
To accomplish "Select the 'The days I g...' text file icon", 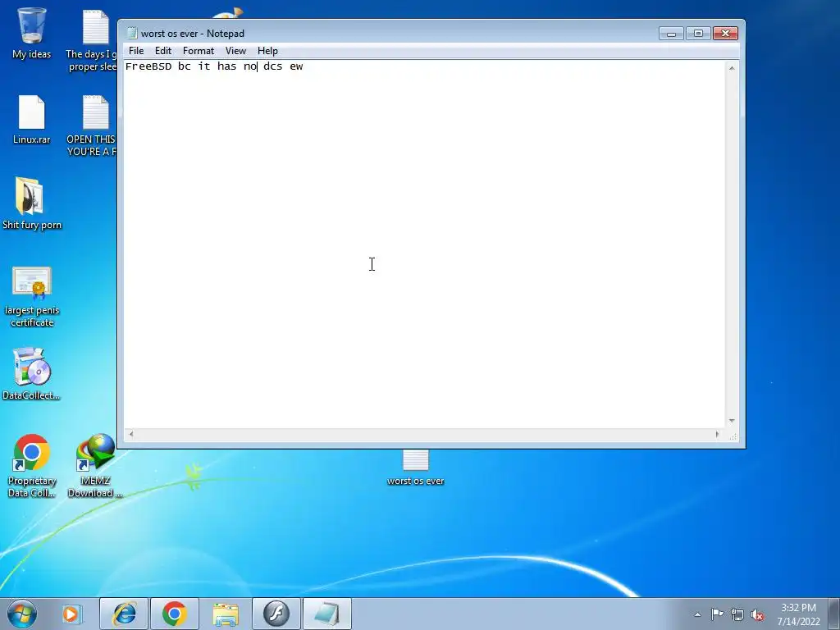I will (x=92, y=40).
